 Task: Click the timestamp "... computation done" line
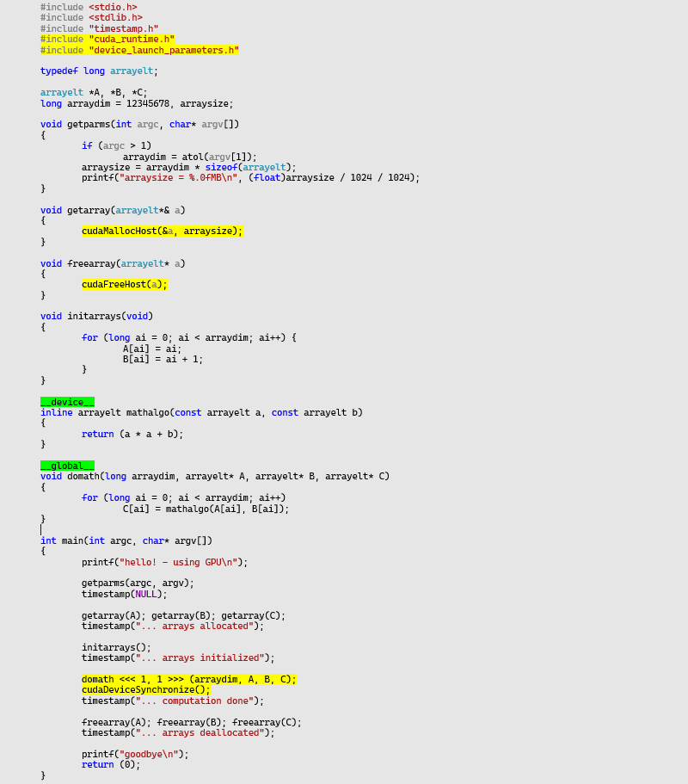pyautogui.click(x=173, y=701)
